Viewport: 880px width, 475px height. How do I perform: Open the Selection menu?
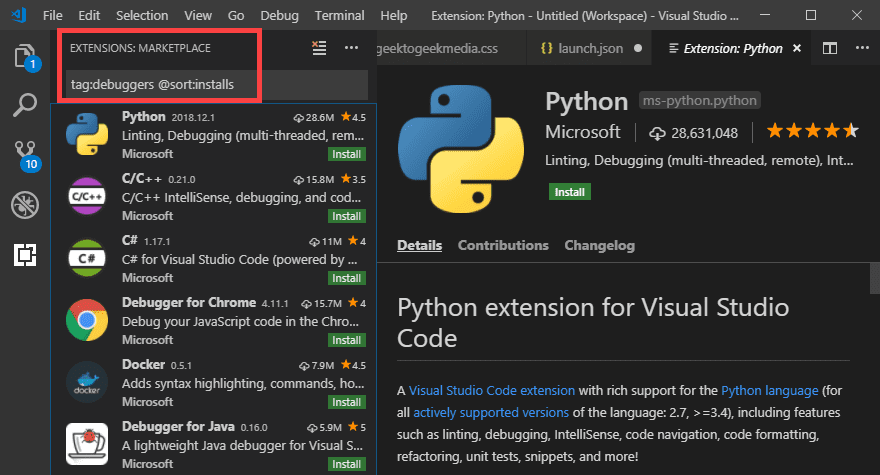pyautogui.click(x=142, y=16)
